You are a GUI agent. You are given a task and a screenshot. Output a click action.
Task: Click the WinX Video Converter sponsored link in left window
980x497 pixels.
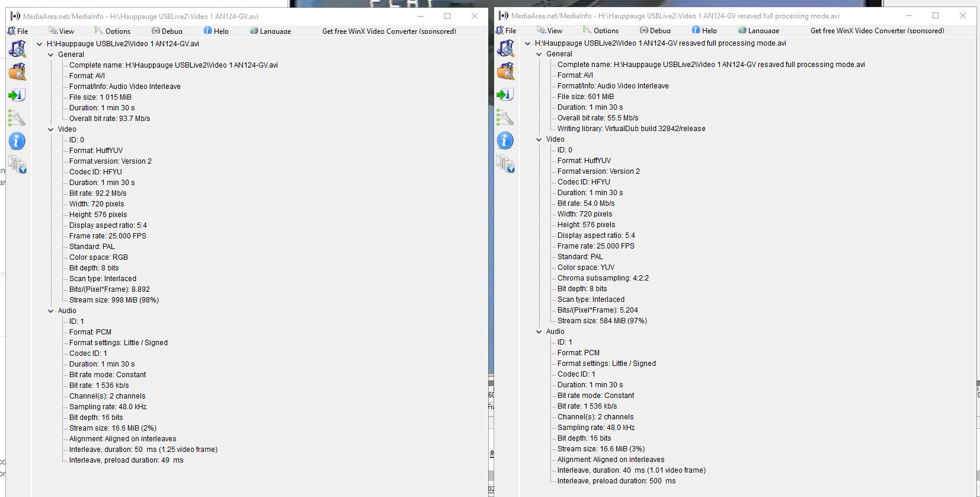(389, 31)
